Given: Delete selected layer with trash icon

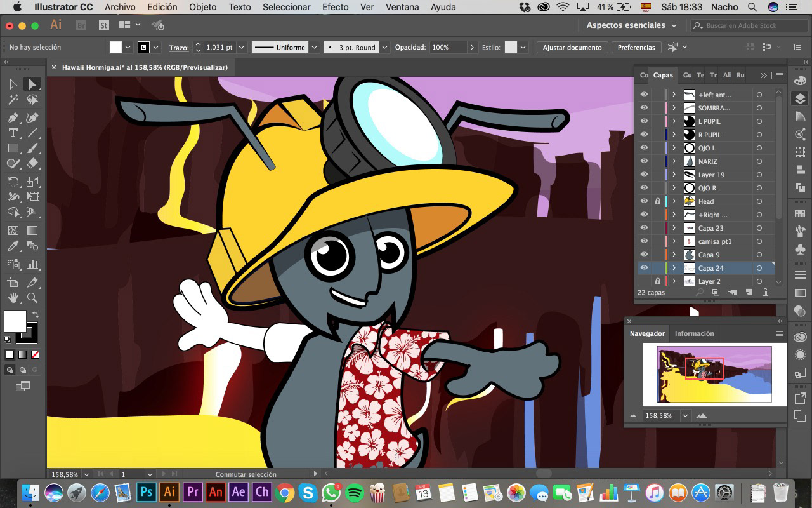Looking at the screenshot, I should 765,292.
